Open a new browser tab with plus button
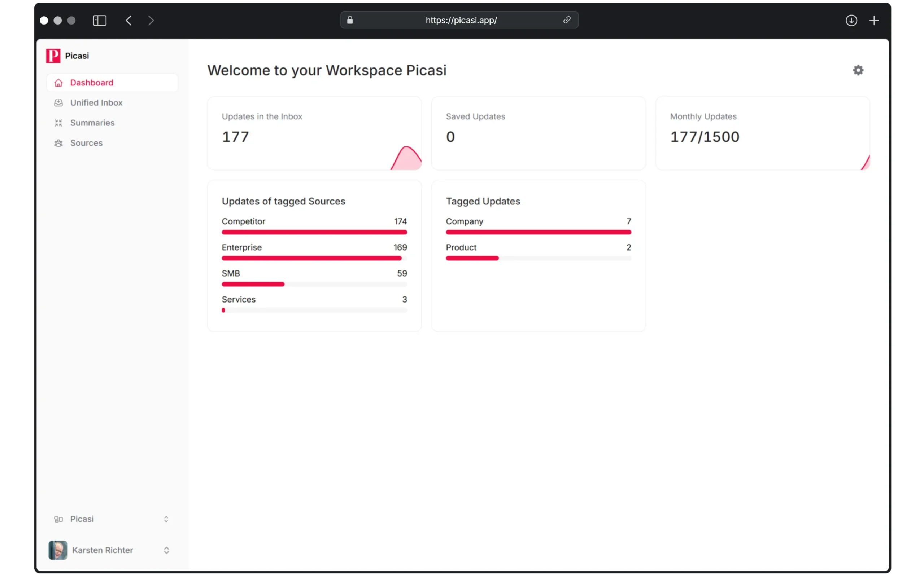This screenshot has width=924, height=577. [x=874, y=20]
